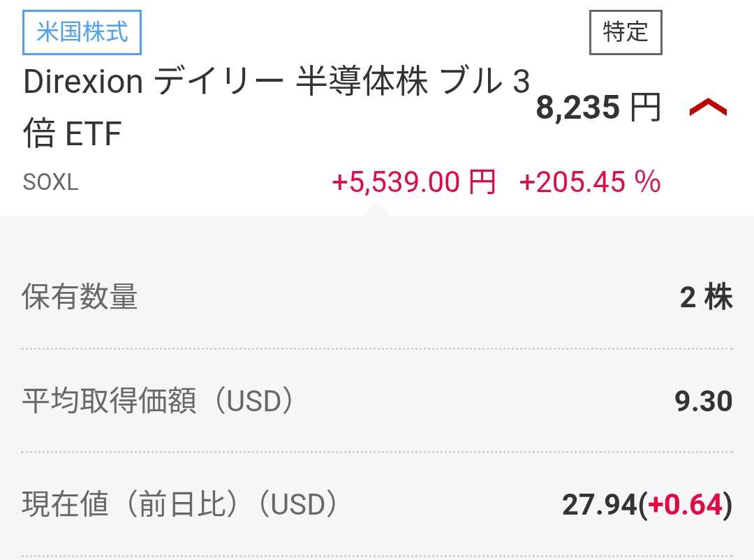This screenshot has height=560, width=754.
Task: Tap the dotted divider below 平均取得価額 row
Action: pos(377,452)
